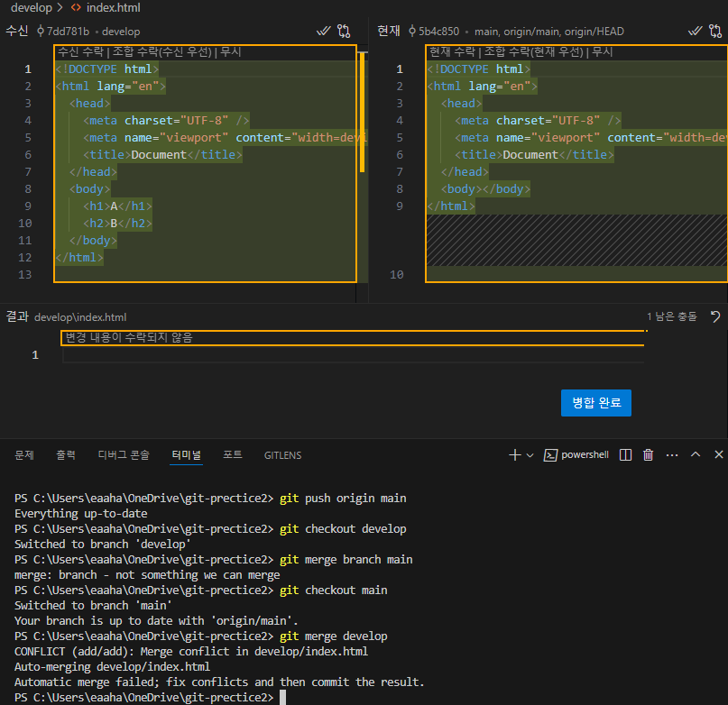This screenshot has height=705, width=728.
Task: Click the 'git push origin main' terminal command
Action: click(343, 498)
